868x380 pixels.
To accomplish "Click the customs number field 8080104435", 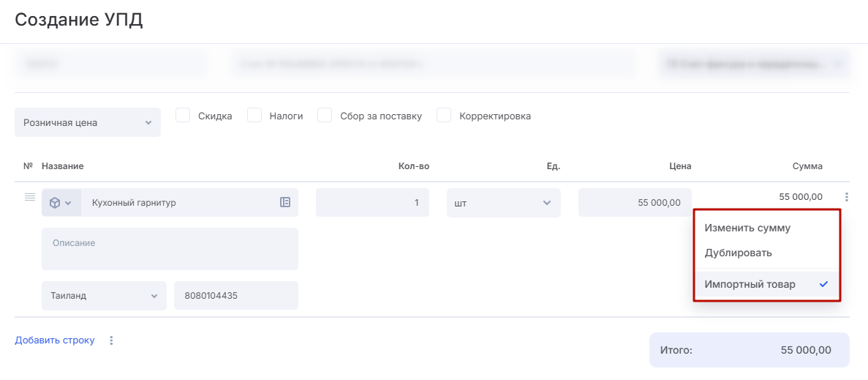I will (235, 296).
